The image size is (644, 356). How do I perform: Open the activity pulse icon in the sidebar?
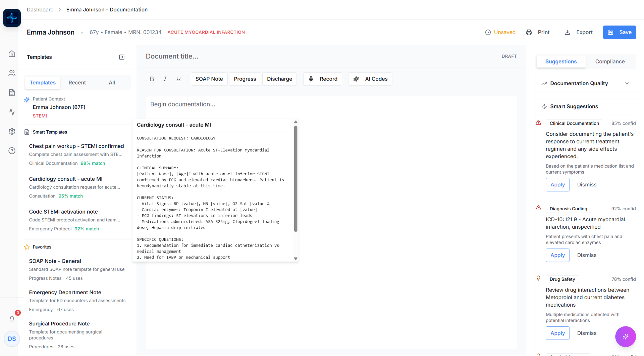click(x=12, y=112)
